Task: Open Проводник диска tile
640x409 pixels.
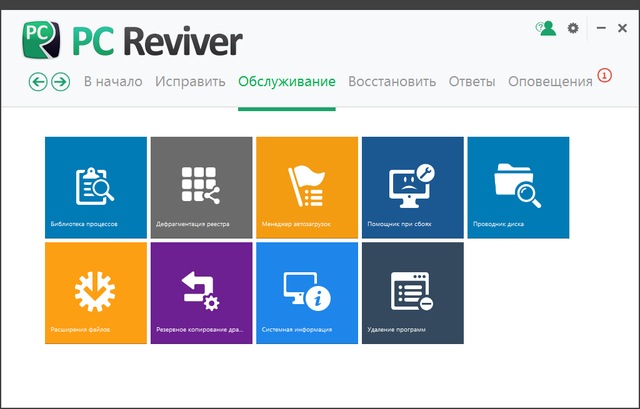Action: point(518,187)
